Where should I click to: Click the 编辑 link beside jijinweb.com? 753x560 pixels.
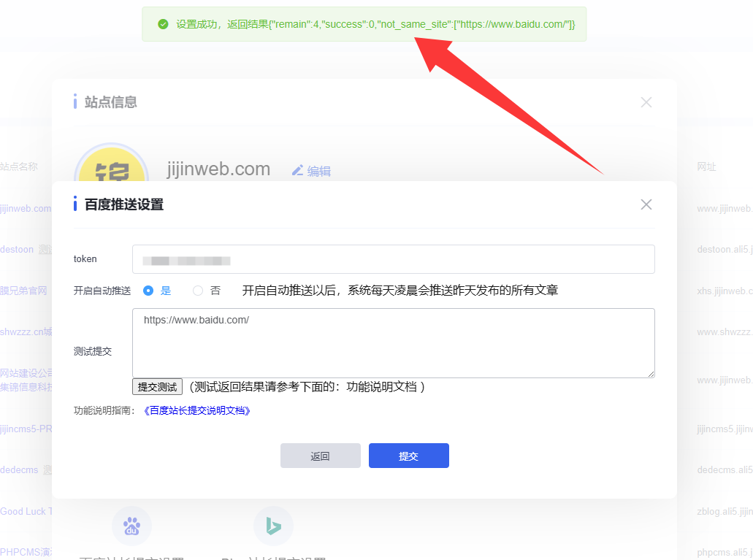tap(311, 171)
